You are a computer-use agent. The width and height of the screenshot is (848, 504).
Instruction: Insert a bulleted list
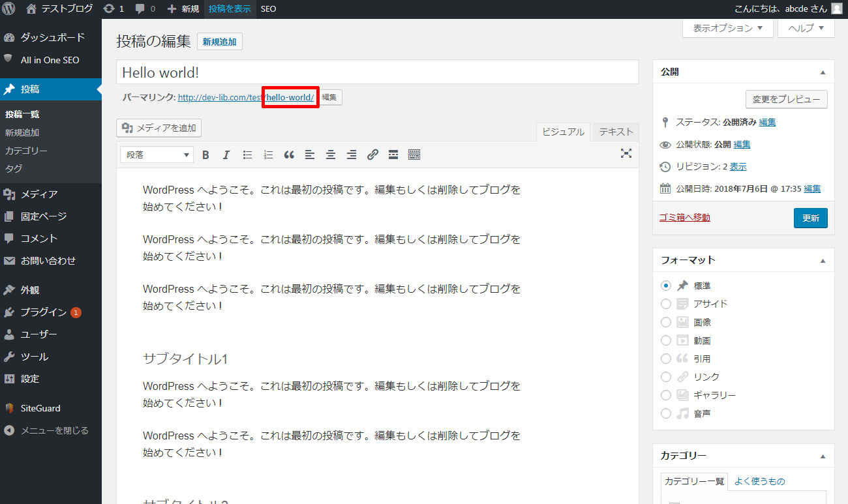247,155
